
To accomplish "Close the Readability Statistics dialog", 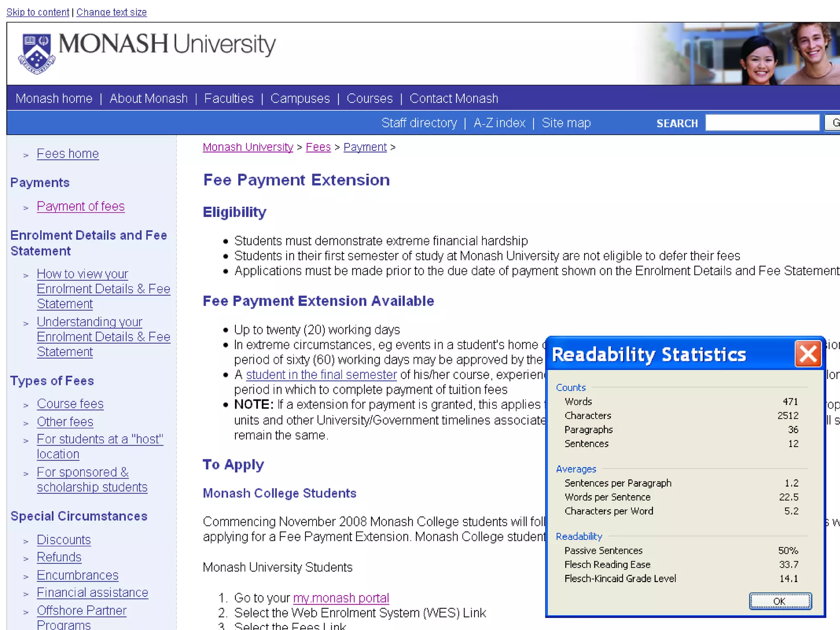I will 807,354.
